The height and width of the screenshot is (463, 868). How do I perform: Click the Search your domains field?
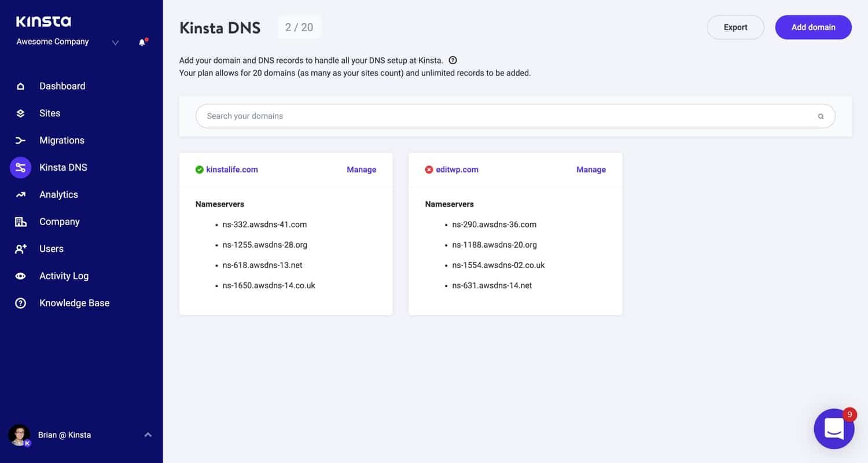[x=516, y=116]
